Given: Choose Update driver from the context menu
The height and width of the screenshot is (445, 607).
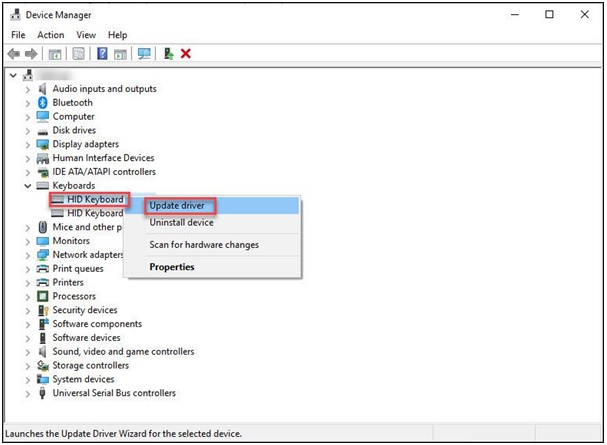Looking at the screenshot, I should point(177,206).
